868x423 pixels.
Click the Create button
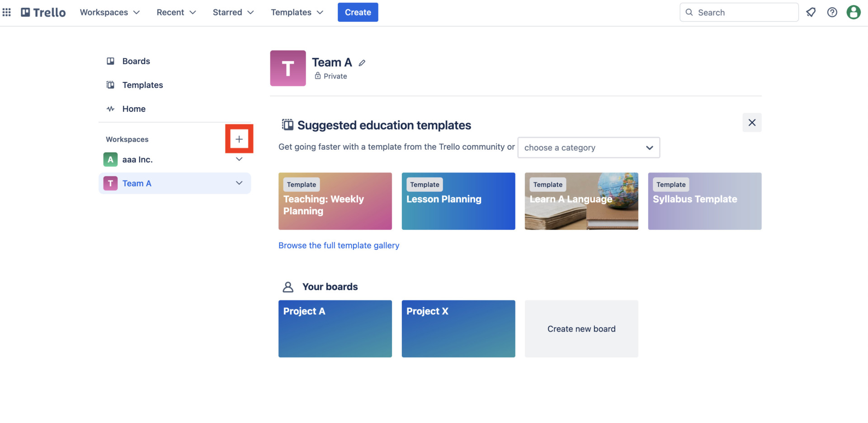click(358, 12)
